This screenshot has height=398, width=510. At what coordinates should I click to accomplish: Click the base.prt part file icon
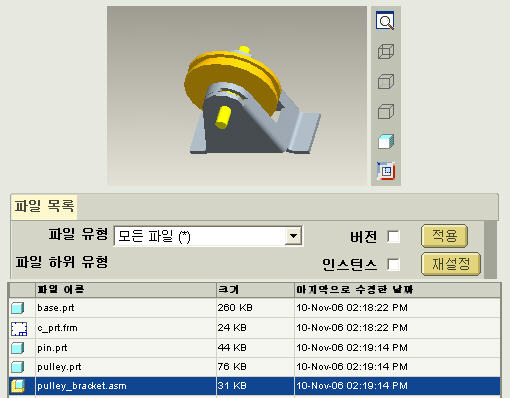click(18, 308)
